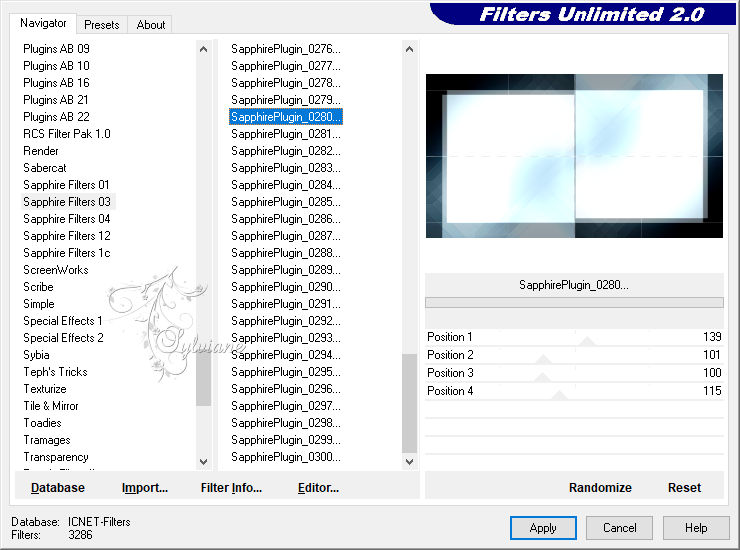
Task: Click the category list scroll up arrow
Action: click(203, 49)
